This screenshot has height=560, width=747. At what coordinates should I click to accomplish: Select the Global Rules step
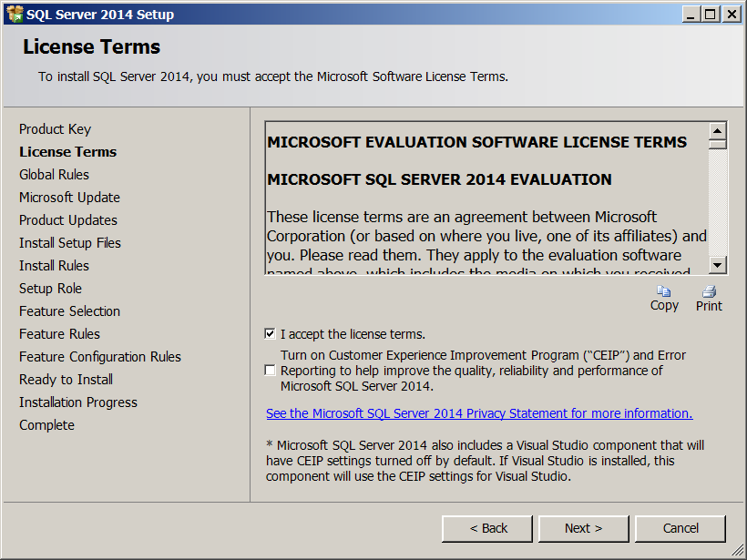pos(54,175)
